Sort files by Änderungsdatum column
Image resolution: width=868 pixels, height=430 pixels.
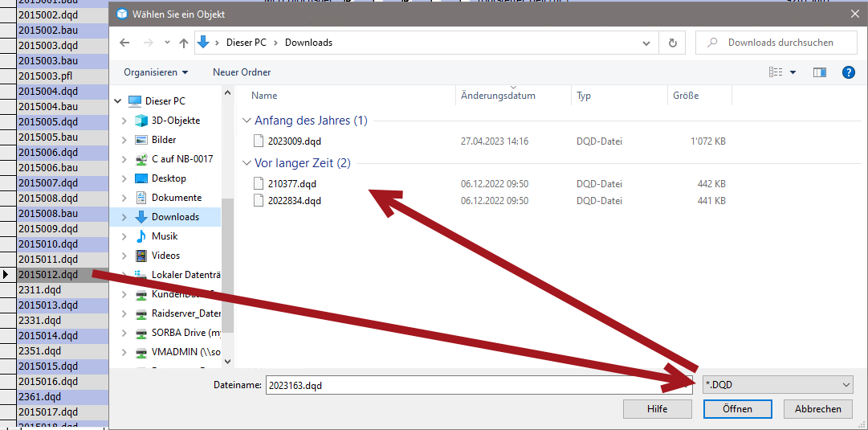(x=498, y=96)
